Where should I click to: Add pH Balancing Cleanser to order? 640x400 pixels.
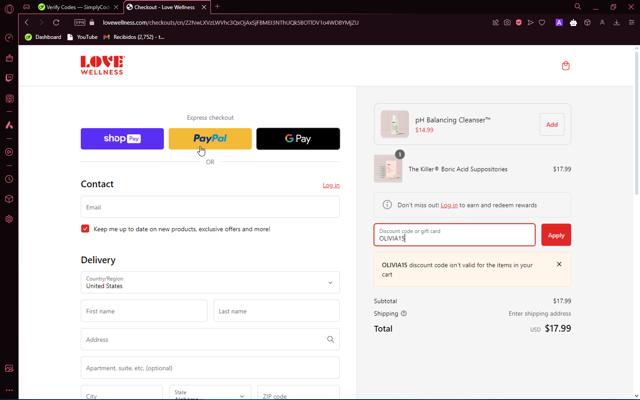[552, 124]
